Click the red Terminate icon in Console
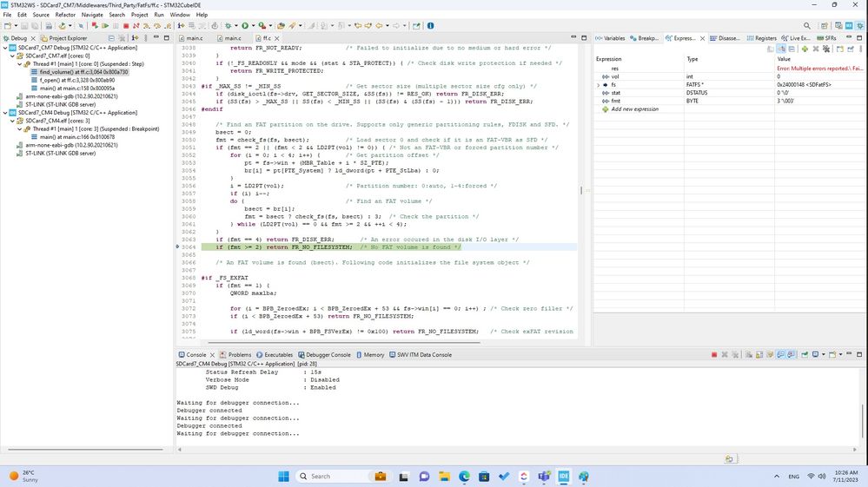 click(714, 354)
